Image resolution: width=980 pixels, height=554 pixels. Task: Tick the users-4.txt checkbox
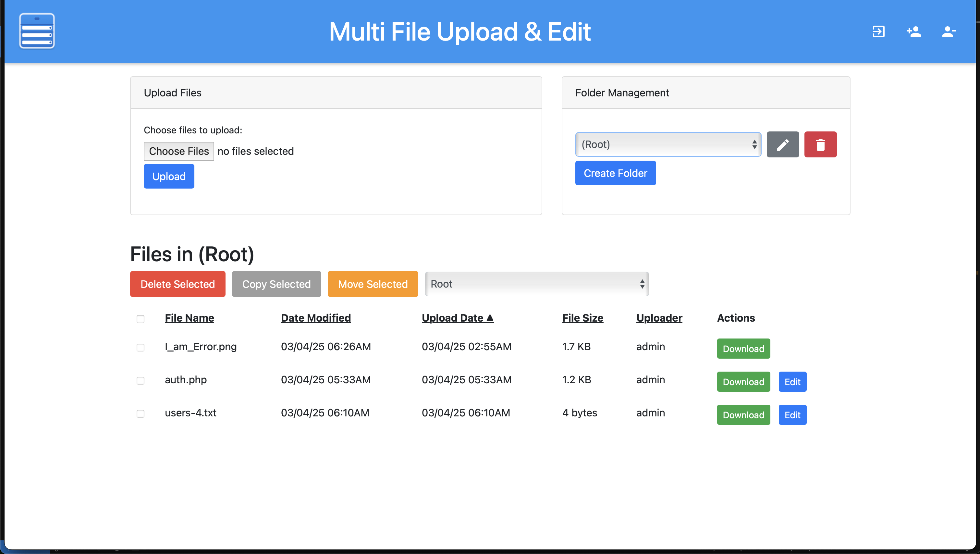point(141,413)
